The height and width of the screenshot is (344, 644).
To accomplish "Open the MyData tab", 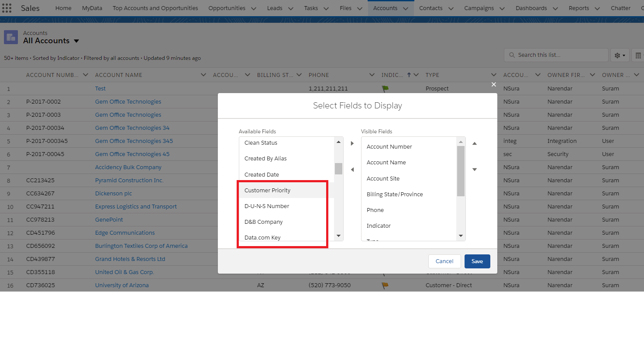I will point(92,8).
